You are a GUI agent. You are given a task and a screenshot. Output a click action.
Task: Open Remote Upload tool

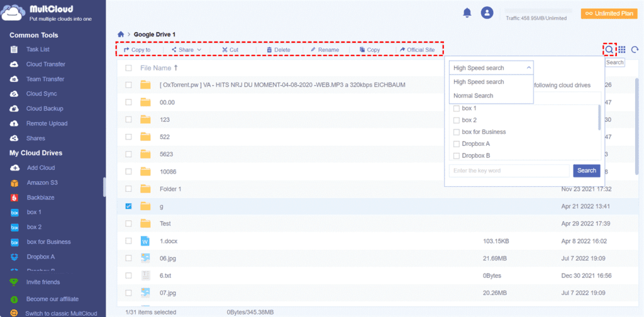(x=47, y=123)
